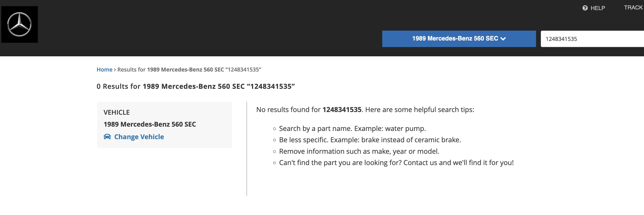Viewport: 644px width, 215px height.
Task: Click the vehicle name in the sidebar panel
Action: pyautogui.click(x=149, y=124)
